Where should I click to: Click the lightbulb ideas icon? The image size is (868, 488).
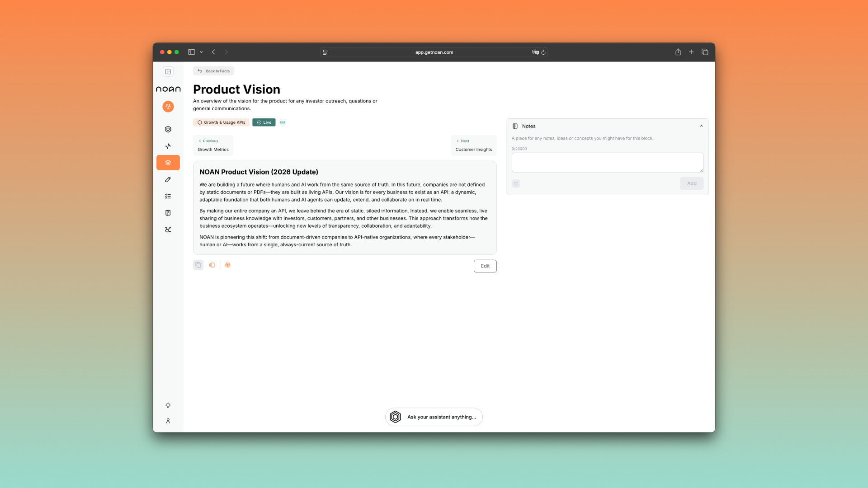168,405
